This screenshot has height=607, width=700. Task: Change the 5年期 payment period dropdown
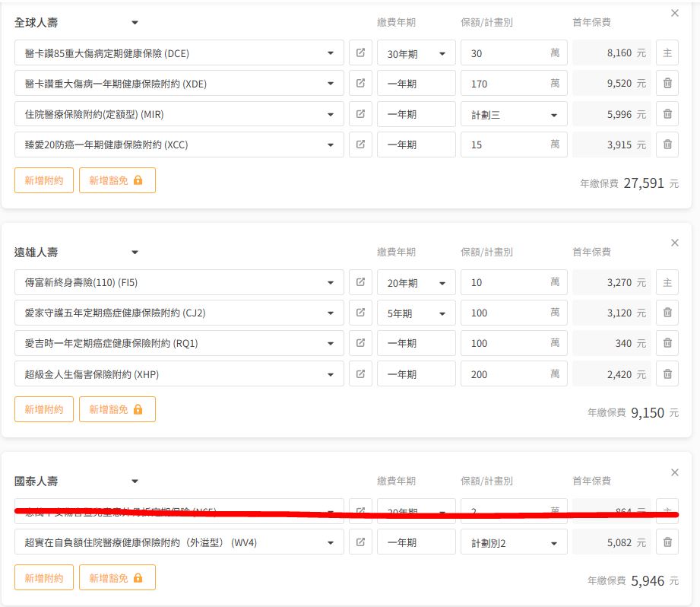[416, 313]
